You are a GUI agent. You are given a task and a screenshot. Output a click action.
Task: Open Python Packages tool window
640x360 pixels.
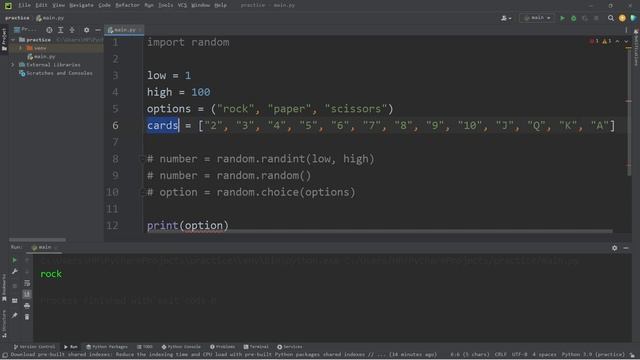coord(107,347)
